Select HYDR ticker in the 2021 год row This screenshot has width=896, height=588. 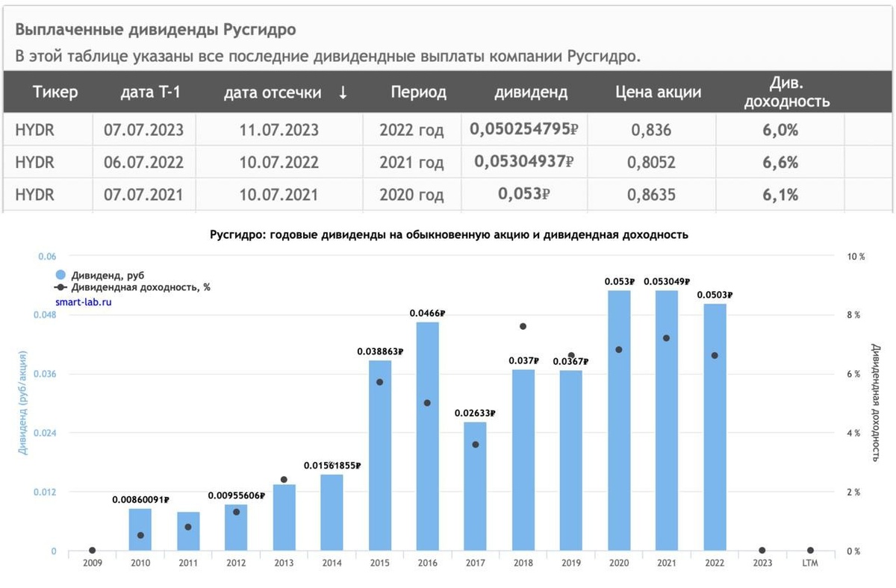[35, 163]
